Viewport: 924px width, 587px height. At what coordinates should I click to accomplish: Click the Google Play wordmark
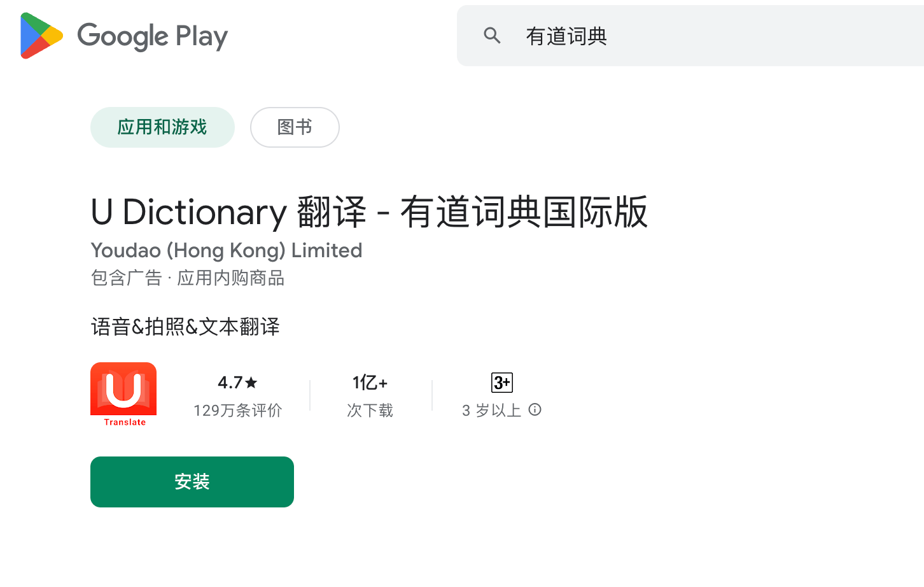coord(153,36)
